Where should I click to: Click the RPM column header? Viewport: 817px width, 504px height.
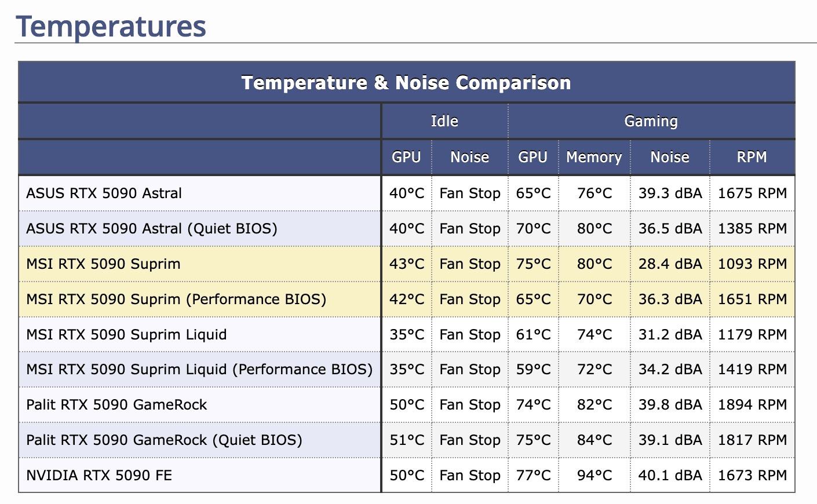pyautogui.click(x=752, y=157)
